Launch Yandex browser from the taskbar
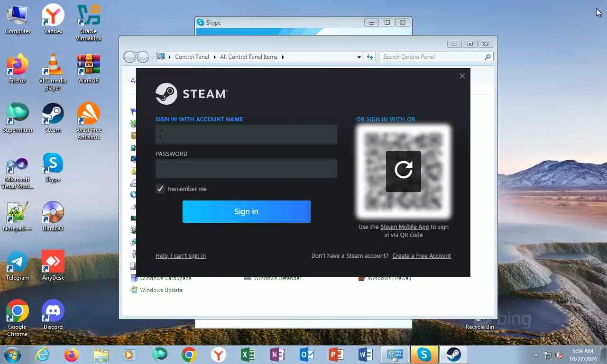This screenshot has height=364, width=607. [x=219, y=355]
